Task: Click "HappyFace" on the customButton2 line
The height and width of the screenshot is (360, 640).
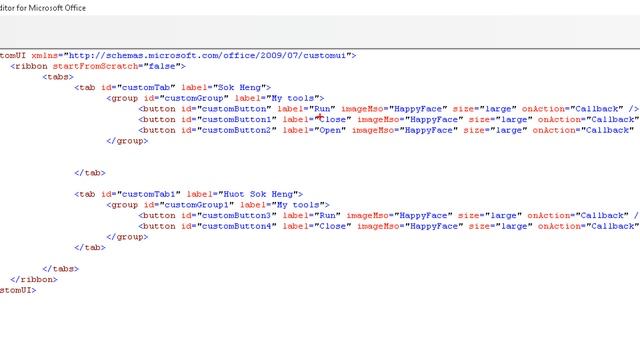Action: click(429, 130)
